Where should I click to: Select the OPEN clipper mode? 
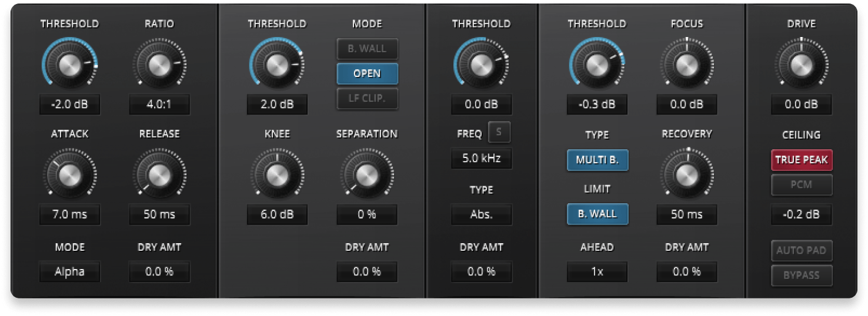[x=367, y=74]
